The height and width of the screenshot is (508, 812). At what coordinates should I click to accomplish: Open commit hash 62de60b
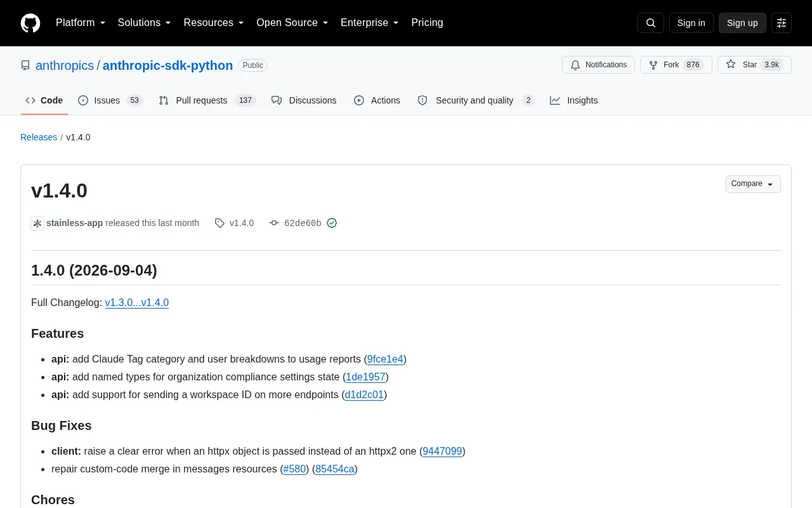pyautogui.click(x=303, y=223)
